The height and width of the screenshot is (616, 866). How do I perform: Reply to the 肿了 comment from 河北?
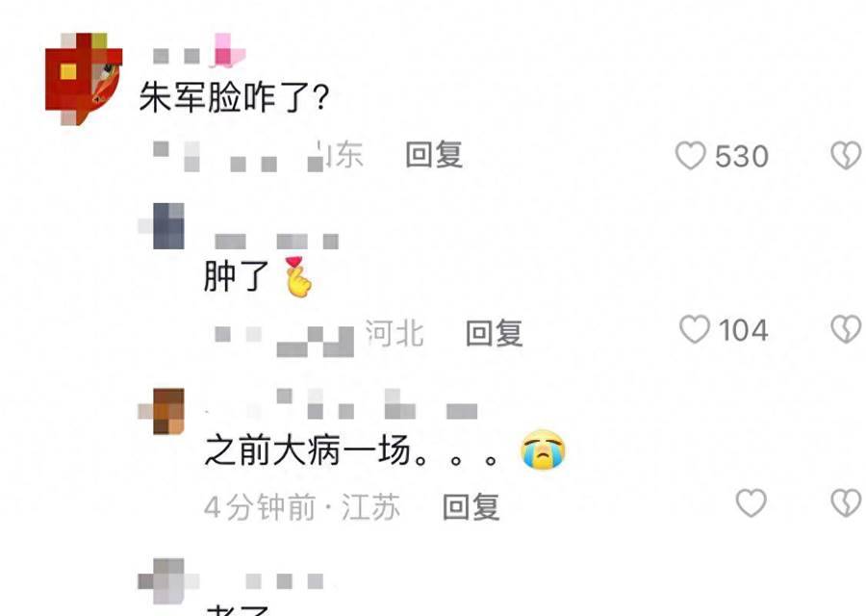495,333
